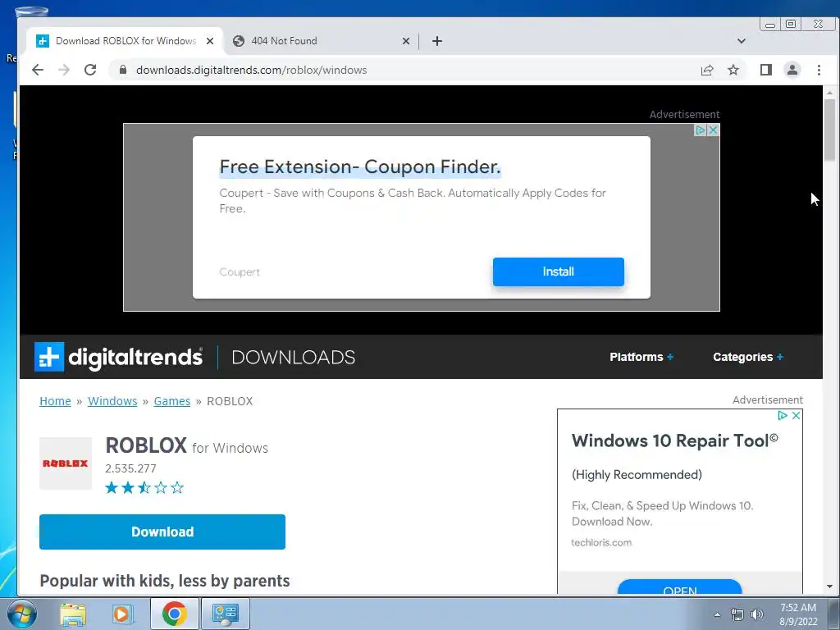The width and height of the screenshot is (840, 630).
Task: Click the 'Popular with kids, less by parents' heading
Action: [x=165, y=581]
